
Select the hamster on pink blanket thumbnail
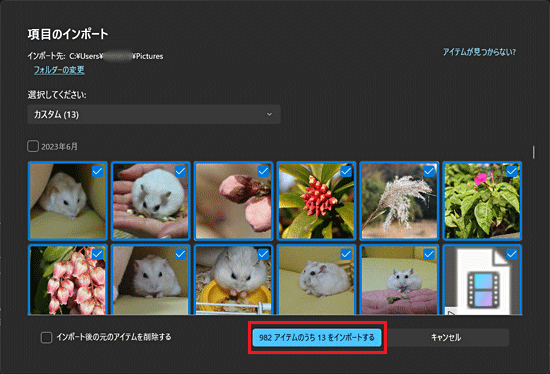pos(399,280)
